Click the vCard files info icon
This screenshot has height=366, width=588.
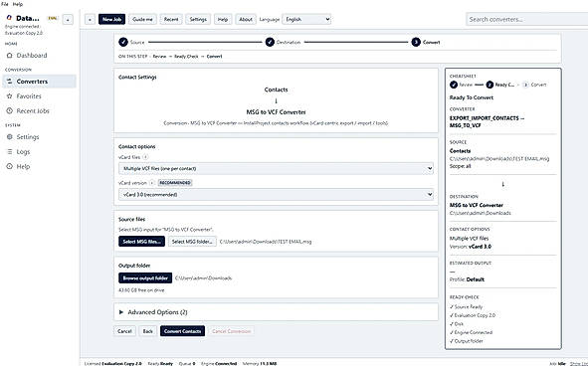click(145, 157)
